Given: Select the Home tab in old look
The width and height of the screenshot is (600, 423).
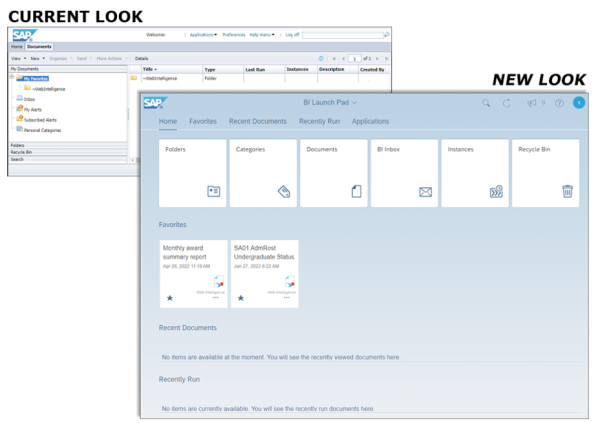Looking at the screenshot, I should tap(16, 47).
